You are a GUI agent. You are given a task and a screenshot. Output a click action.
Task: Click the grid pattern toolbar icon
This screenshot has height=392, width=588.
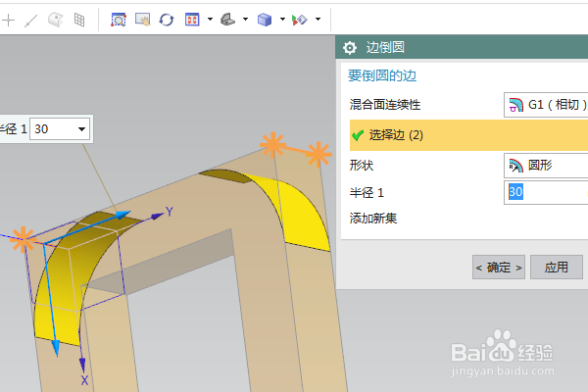click(x=79, y=20)
